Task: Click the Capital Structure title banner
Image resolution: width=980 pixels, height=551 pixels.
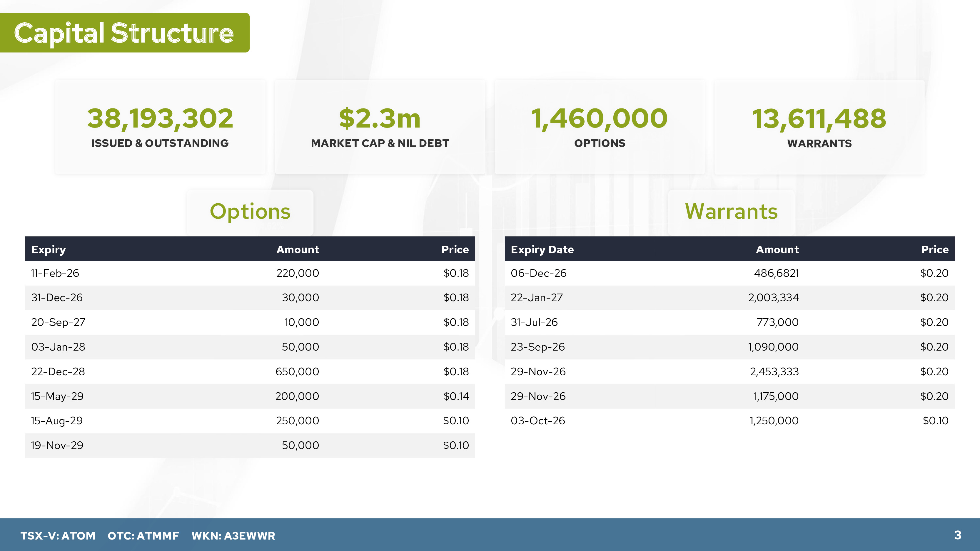Action: 124,33
